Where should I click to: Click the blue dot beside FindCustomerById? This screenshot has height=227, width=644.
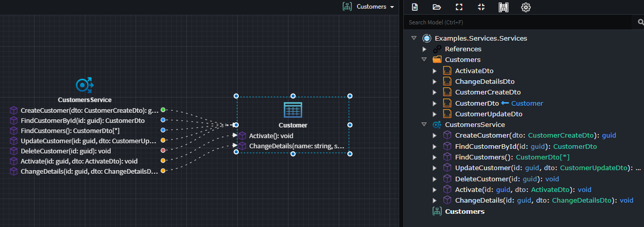coord(163,120)
